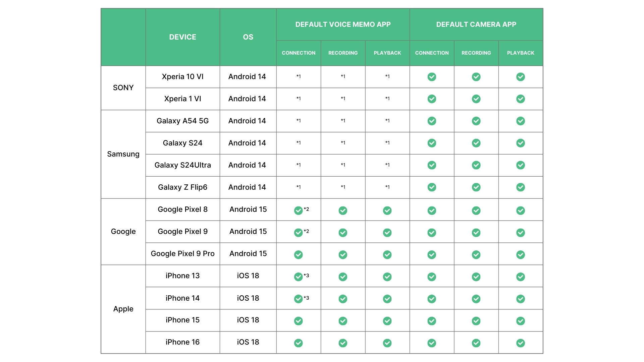
Task: Click the DEVICE column header
Action: click(182, 37)
